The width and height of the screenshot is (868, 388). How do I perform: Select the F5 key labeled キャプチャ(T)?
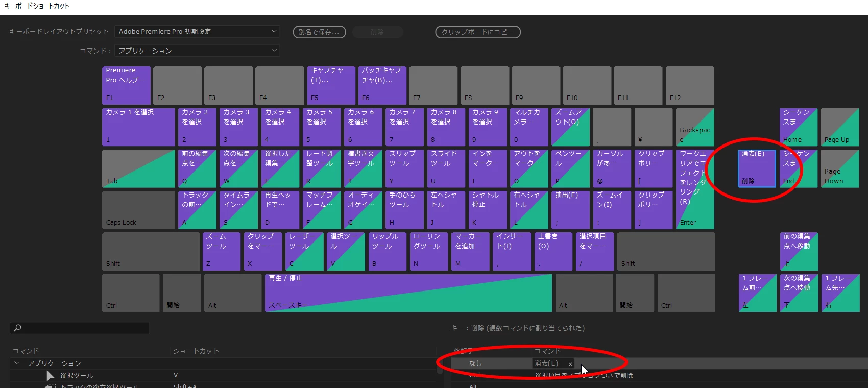[x=331, y=85]
